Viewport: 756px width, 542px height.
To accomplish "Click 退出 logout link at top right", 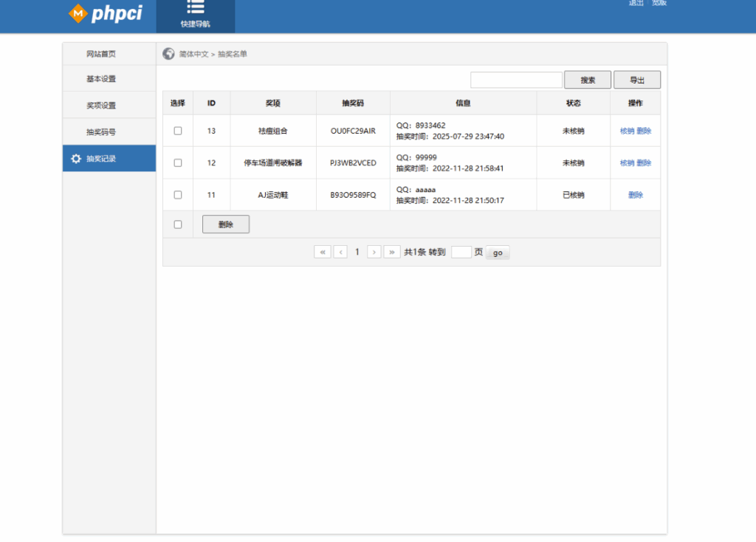I will tap(636, 3).
